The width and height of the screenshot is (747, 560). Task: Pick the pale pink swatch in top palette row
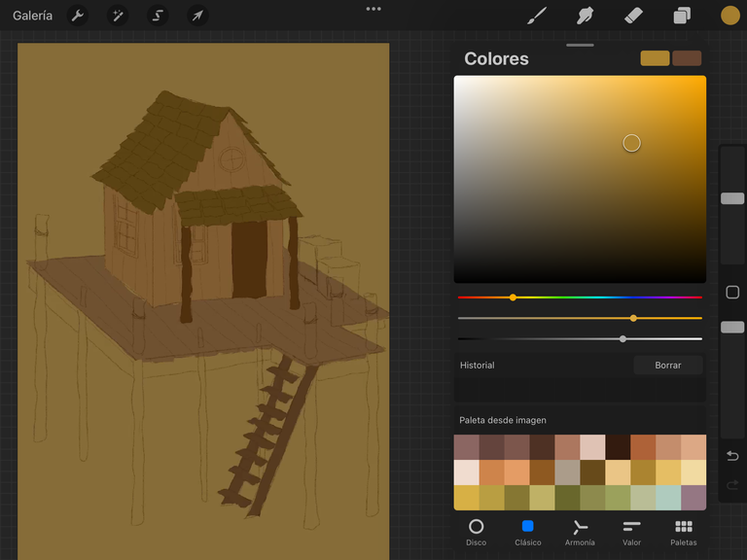click(x=592, y=447)
